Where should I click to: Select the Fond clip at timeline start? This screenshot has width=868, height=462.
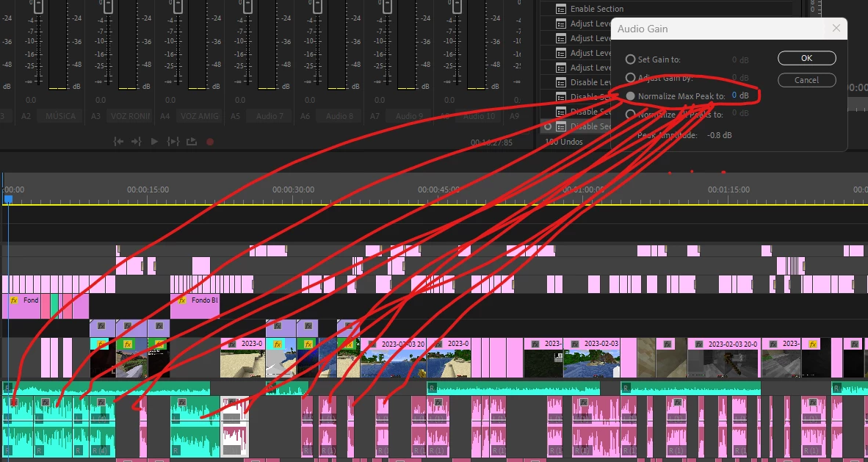(22, 306)
